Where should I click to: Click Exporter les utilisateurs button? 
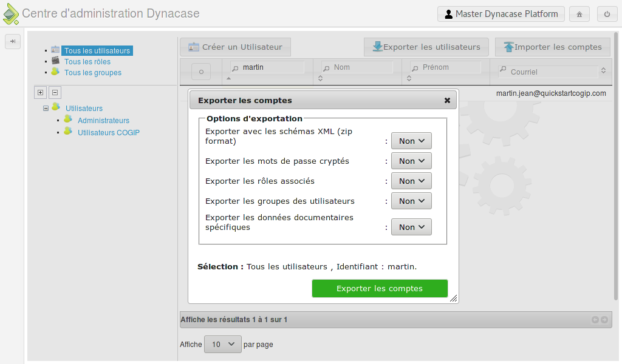pos(426,47)
